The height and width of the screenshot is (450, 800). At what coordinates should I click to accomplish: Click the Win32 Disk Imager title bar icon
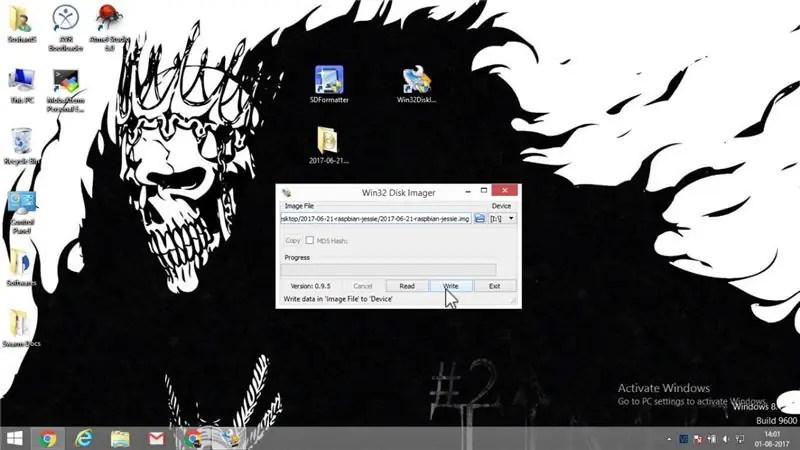[x=287, y=192]
